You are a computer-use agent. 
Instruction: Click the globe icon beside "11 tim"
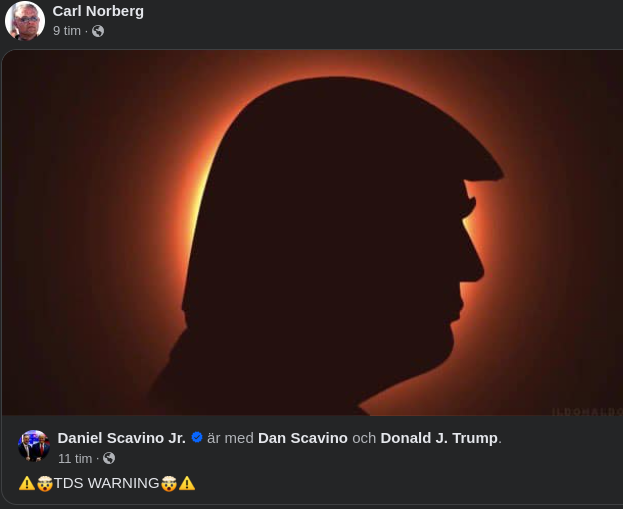(109, 458)
